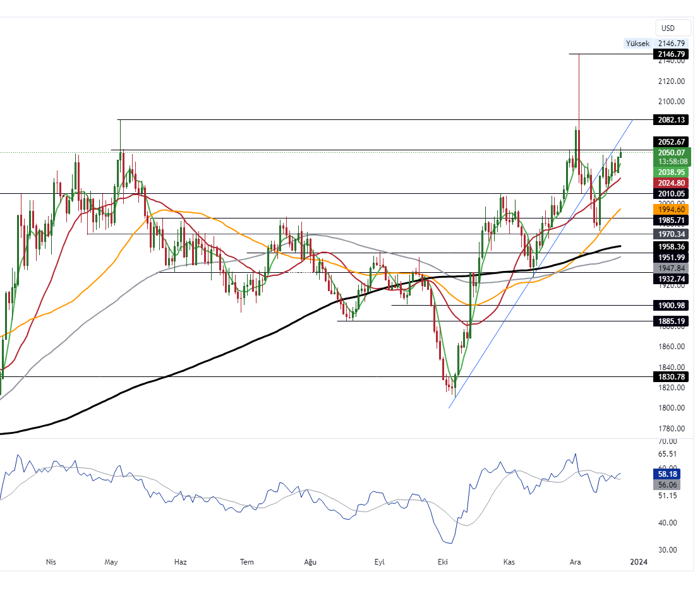Image resolution: width=700 pixels, height=593 pixels.
Task: Click the 2024 year on time axis
Action: click(639, 561)
